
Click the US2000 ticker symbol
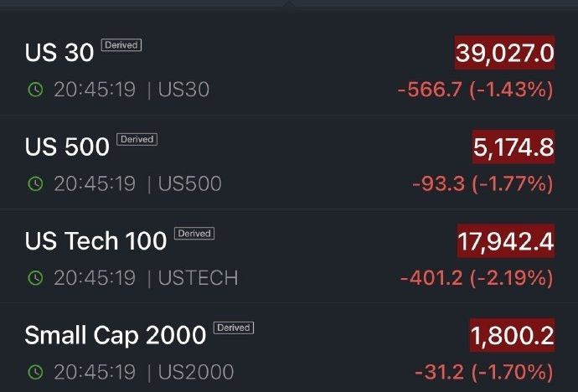pyautogui.click(x=196, y=372)
